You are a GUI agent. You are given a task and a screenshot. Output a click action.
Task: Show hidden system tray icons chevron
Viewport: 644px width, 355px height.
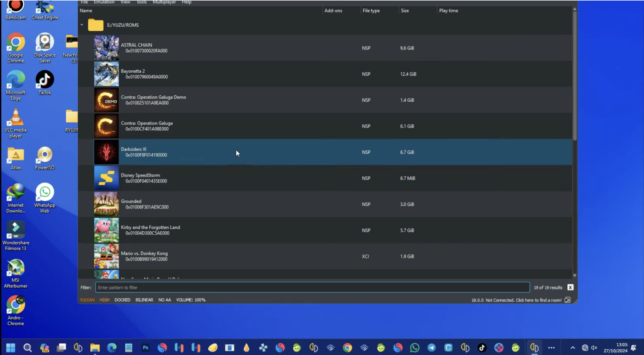[572, 348]
